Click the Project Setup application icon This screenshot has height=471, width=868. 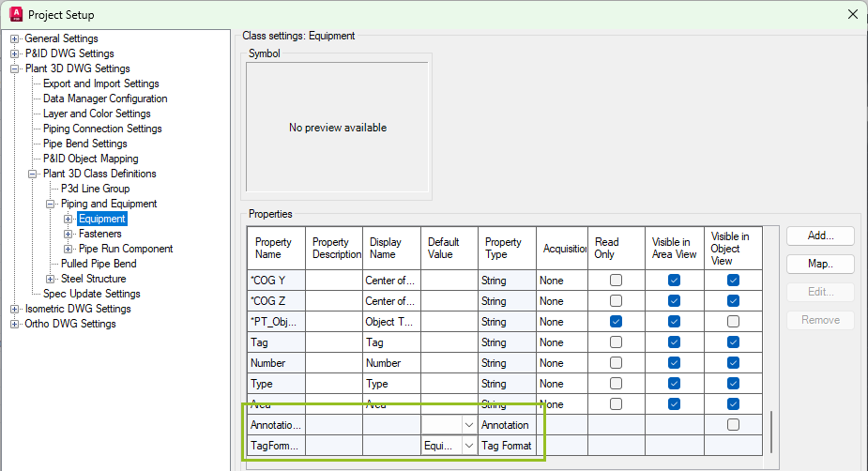16,14
